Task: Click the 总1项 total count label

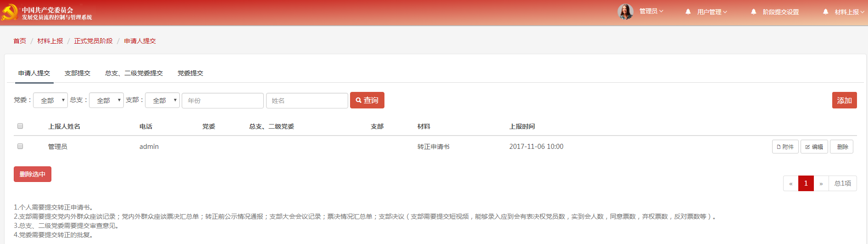Action: click(843, 183)
